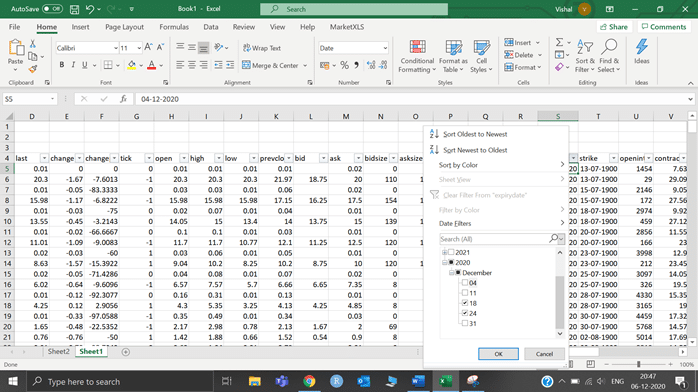The image size is (698, 392).
Task: Click the Comments button
Action: point(664,27)
